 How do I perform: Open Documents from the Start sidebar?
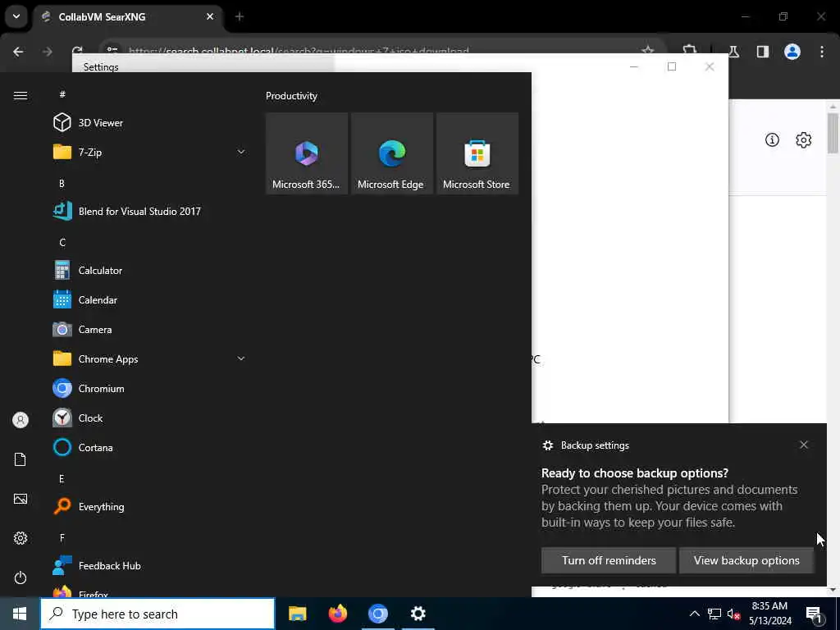coord(21,459)
